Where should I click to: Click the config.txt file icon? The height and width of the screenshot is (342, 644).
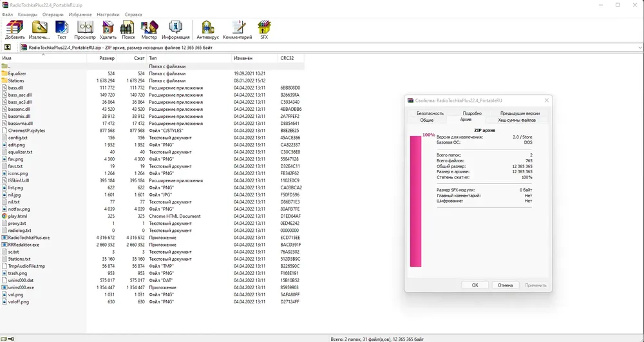(5, 138)
